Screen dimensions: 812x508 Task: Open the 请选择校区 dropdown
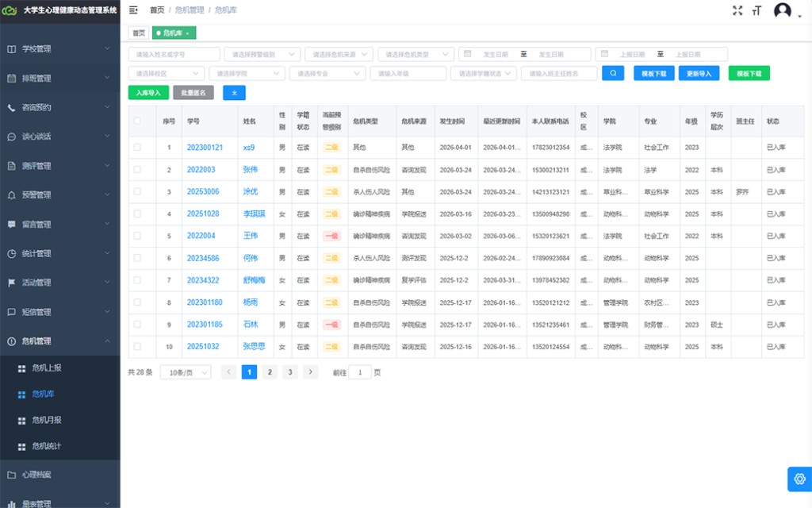167,73
